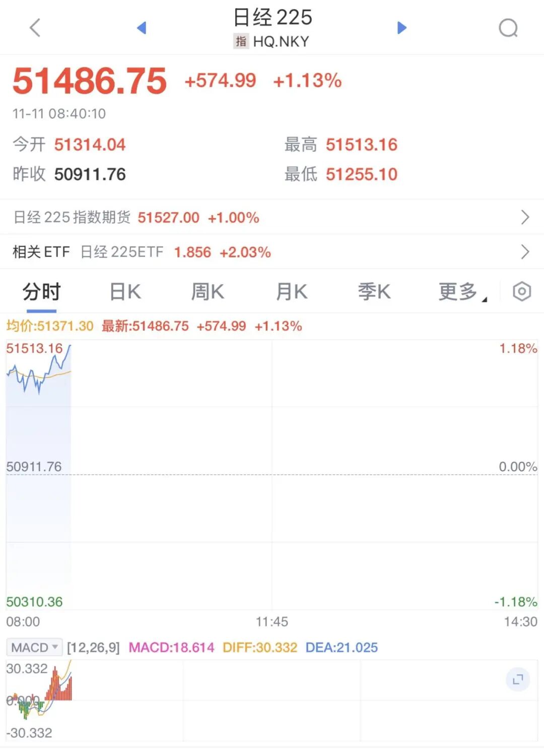This screenshot has height=756, width=544.
Task: Open search with magnifier icon
Action: coord(508,28)
